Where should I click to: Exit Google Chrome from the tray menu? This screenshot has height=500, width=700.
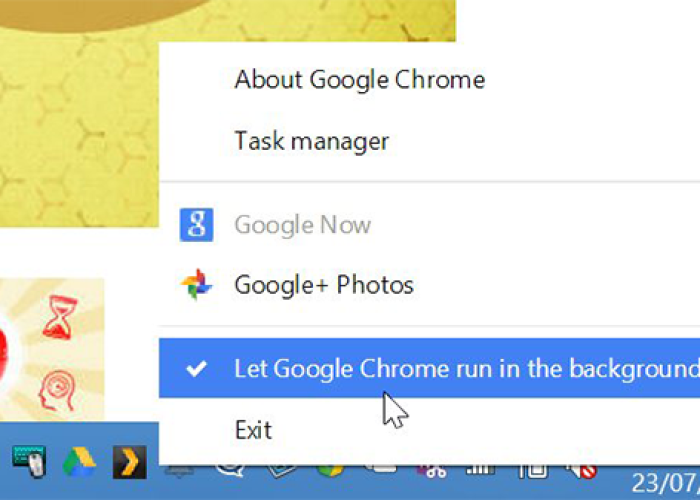[253, 430]
